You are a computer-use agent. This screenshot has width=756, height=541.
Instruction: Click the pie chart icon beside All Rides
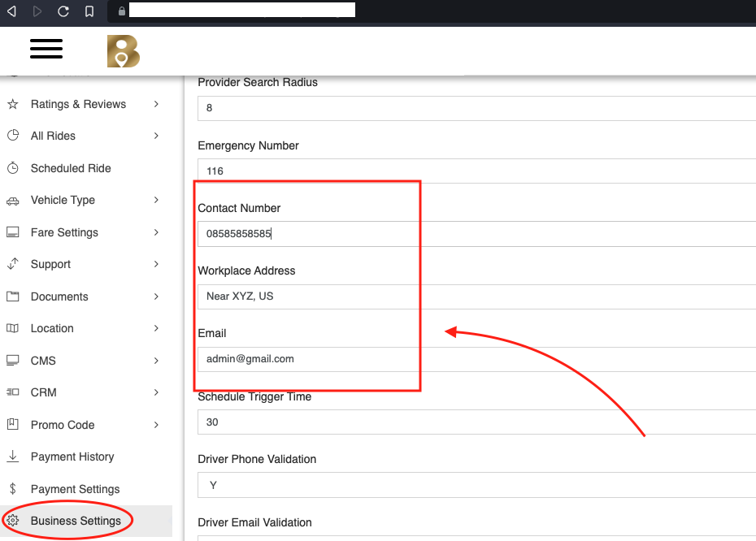point(13,136)
